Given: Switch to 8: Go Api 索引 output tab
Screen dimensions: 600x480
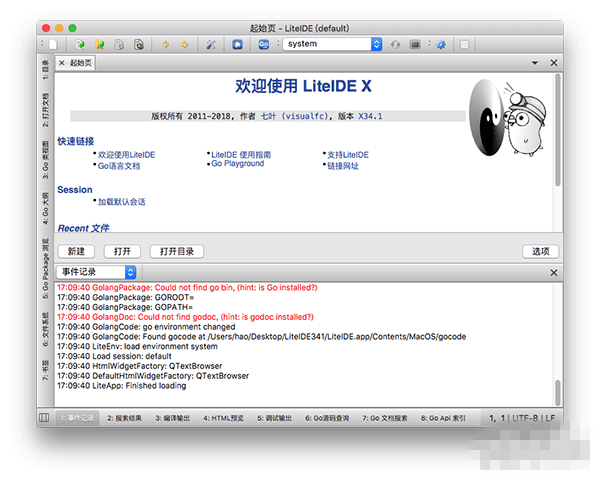Looking at the screenshot, I should (443, 418).
